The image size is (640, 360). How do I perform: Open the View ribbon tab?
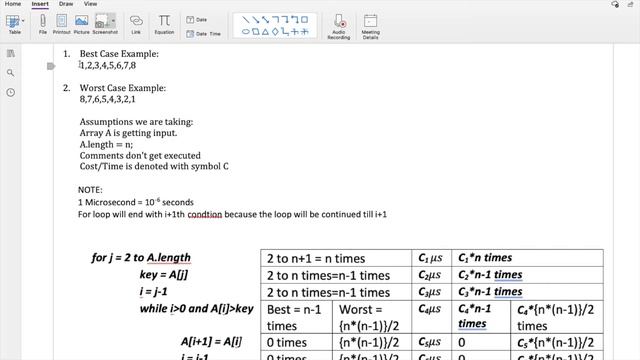click(x=91, y=4)
